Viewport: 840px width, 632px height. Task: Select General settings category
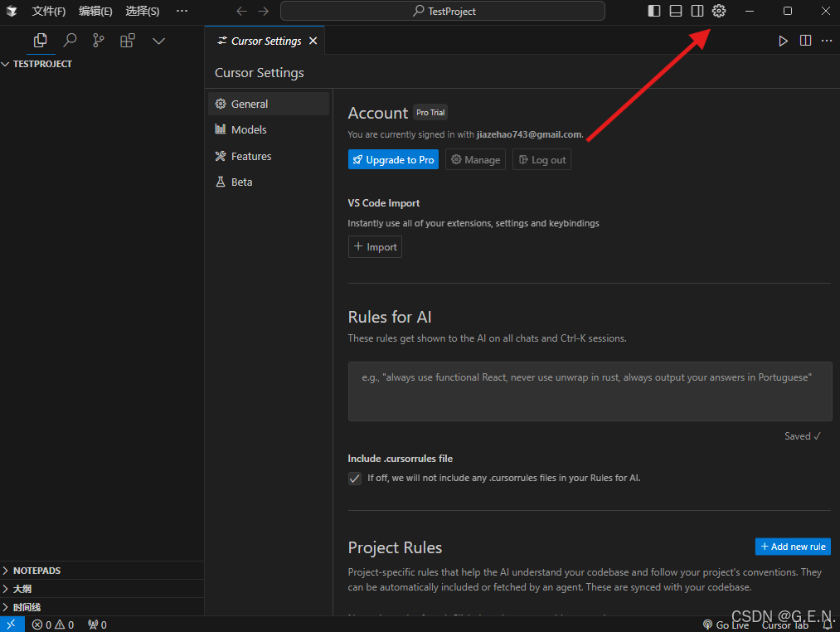click(269, 104)
